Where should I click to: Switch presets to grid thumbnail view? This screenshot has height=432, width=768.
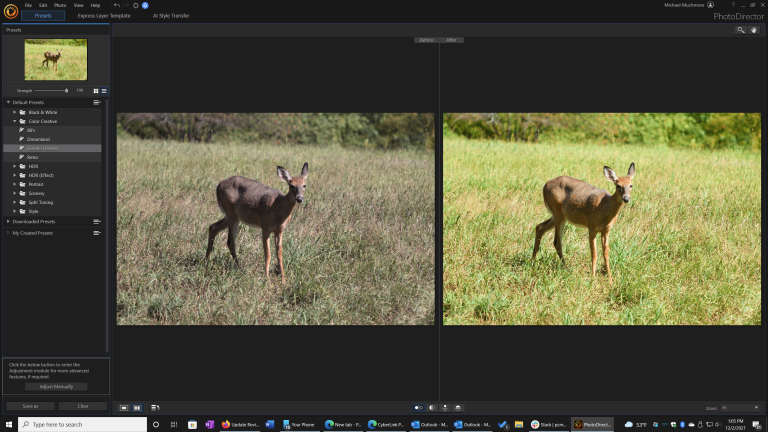coord(96,91)
